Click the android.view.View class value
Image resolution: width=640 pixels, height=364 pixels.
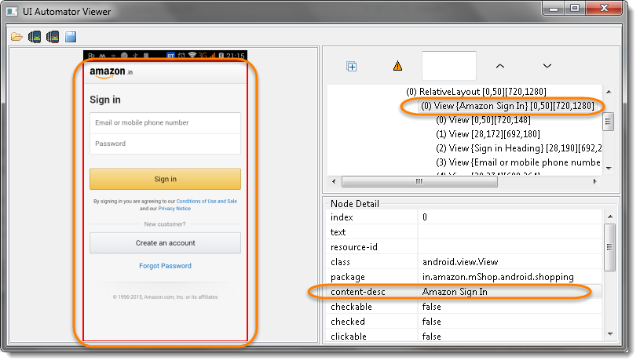(460, 262)
